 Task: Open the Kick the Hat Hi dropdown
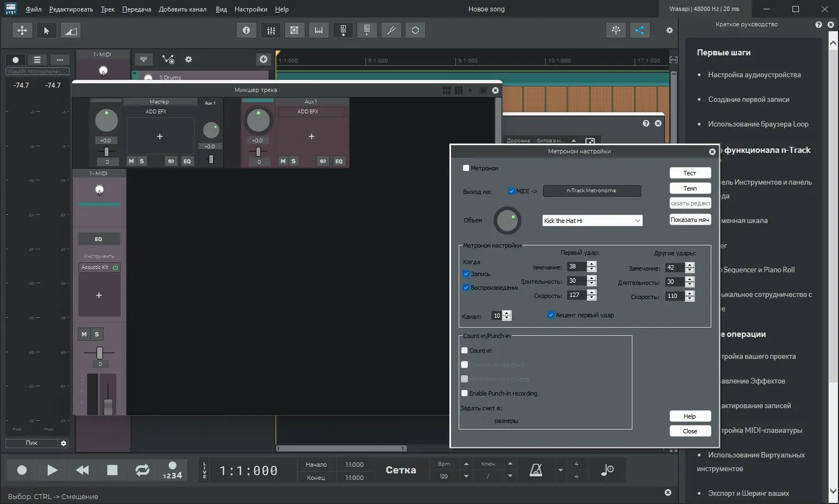(592, 221)
